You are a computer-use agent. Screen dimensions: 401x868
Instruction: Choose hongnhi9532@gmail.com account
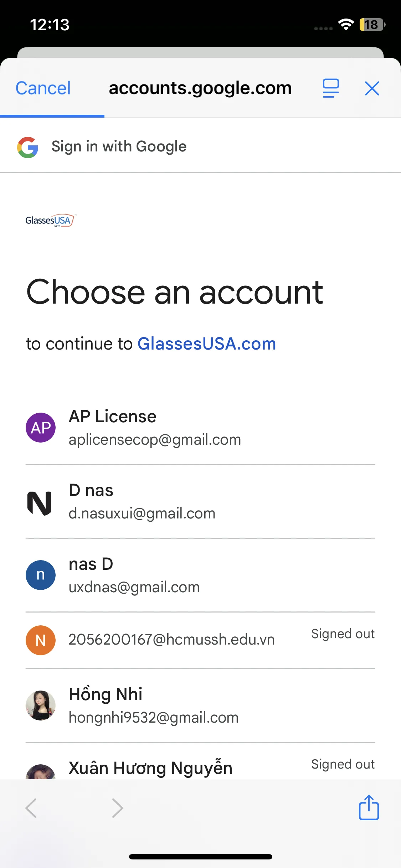pos(154,717)
